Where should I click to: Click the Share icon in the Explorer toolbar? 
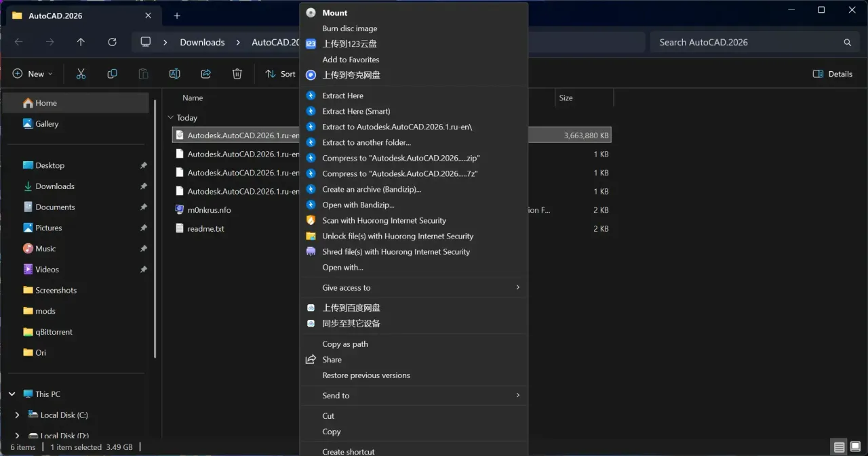tap(205, 74)
